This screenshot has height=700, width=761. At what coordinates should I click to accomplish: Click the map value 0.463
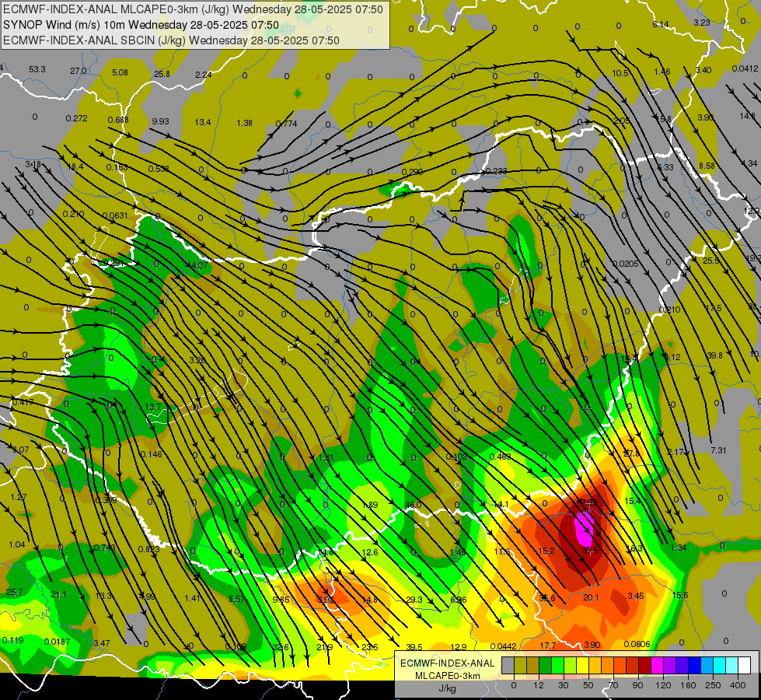click(x=500, y=457)
